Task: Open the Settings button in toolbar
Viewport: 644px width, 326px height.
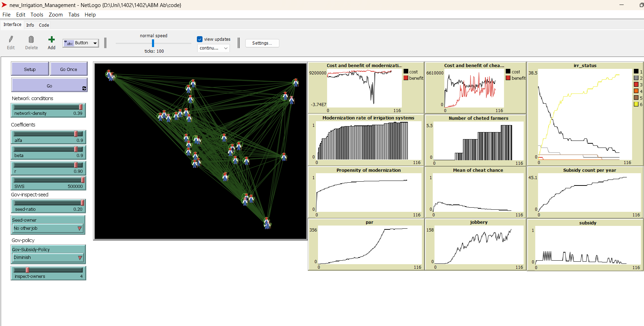Action: click(x=262, y=43)
